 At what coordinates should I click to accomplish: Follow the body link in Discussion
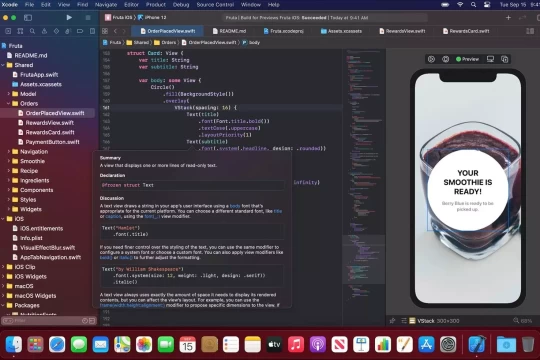click(x=235, y=206)
